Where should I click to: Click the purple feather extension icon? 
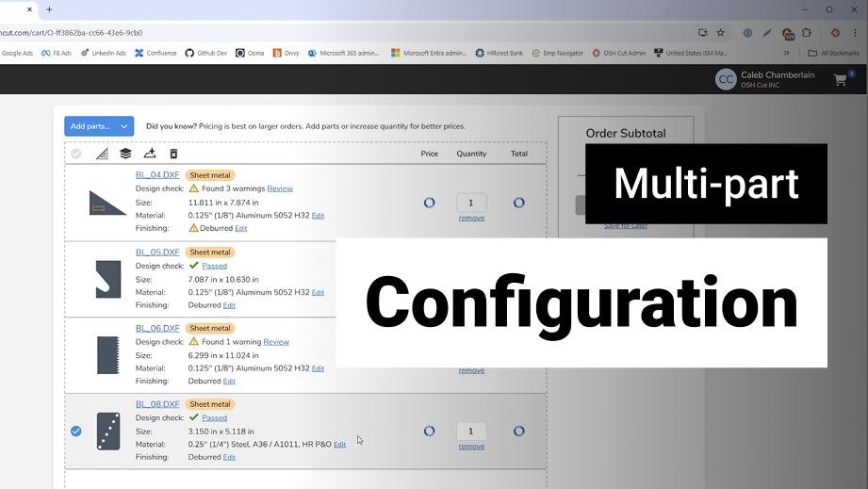(767, 33)
